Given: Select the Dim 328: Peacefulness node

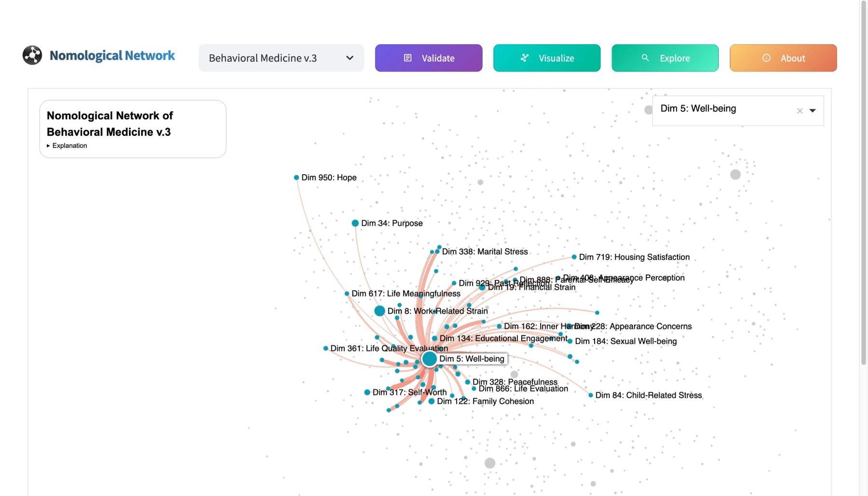Looking at the screenshot, I should point(467,382).
